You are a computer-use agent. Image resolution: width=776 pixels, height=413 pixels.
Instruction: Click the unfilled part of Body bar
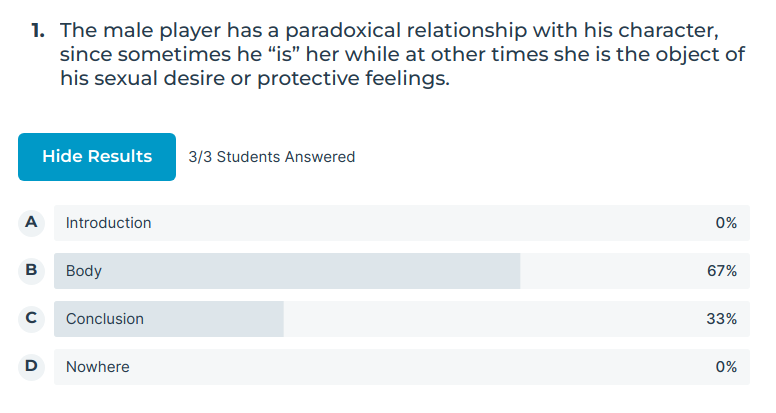pos(635,271)
